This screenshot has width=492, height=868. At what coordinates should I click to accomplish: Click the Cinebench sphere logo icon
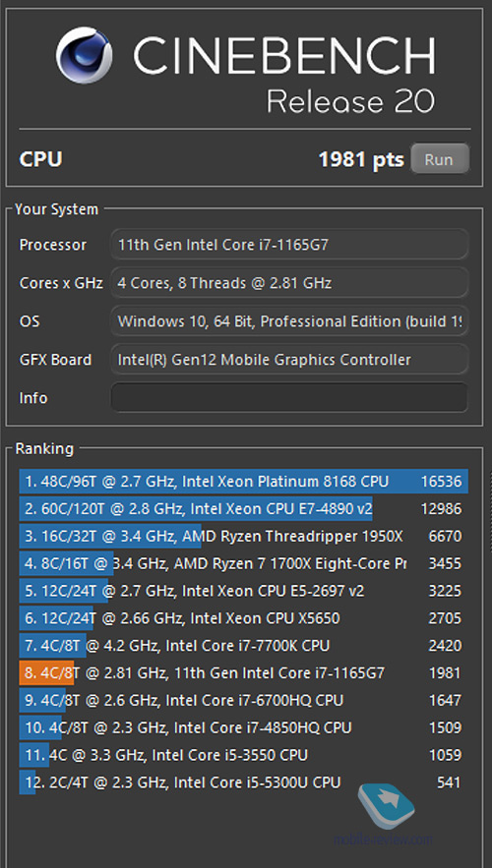85,55
